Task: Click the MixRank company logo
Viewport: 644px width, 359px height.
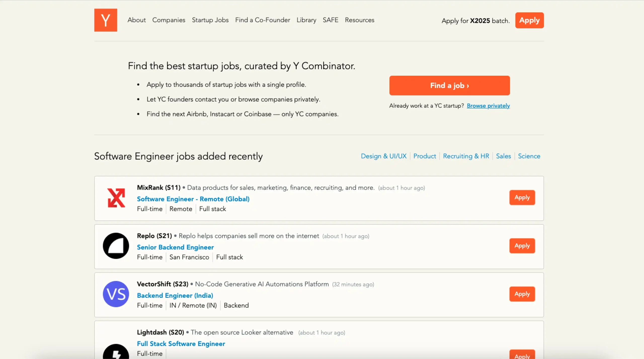Action: tap(116, 198)
